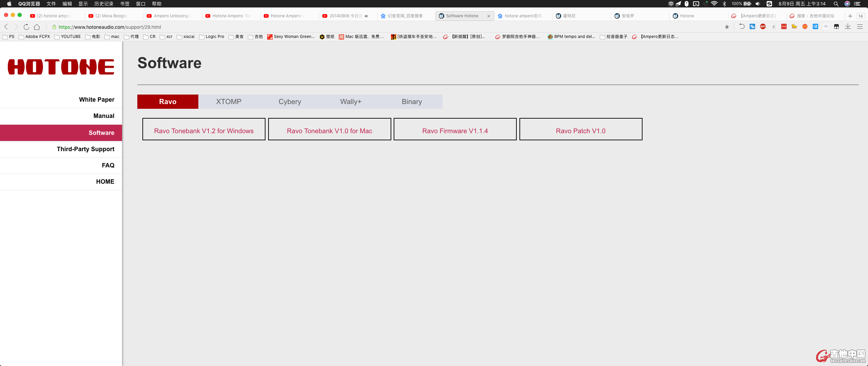Open the 历史记录 menu

[104, 4]
